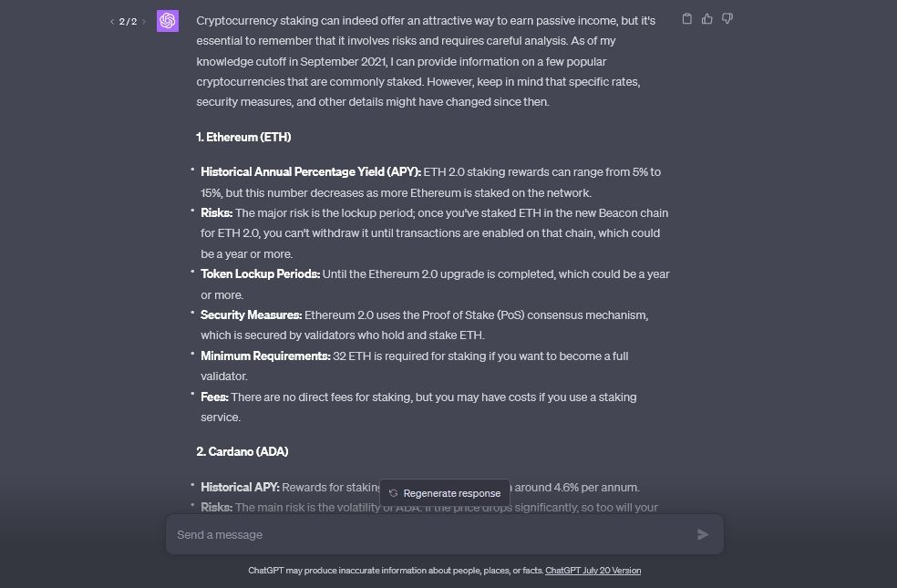Click the 'Security Measures:' label

[252, 315]
